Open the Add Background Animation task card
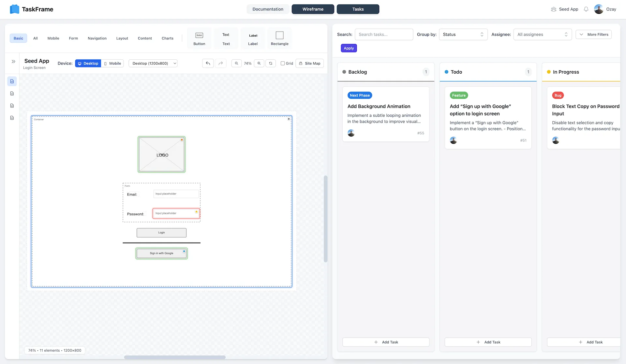Viewport: 626px width, 364px height. pos(386,114)
